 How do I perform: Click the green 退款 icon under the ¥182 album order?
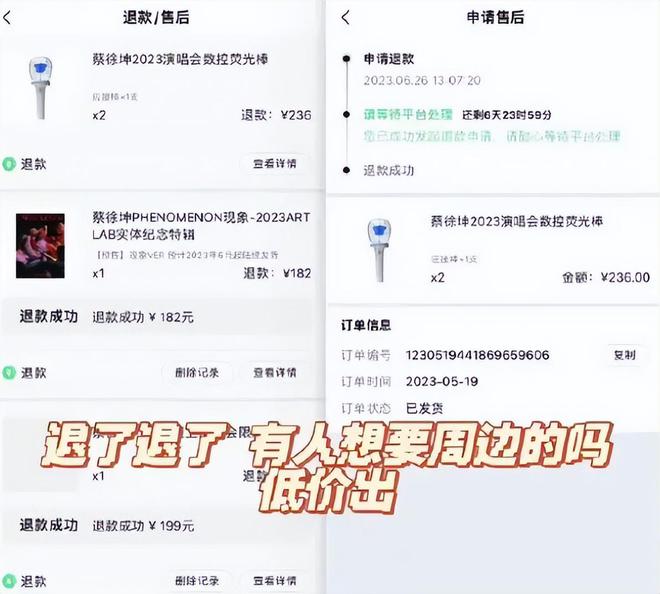pos(9,373)
